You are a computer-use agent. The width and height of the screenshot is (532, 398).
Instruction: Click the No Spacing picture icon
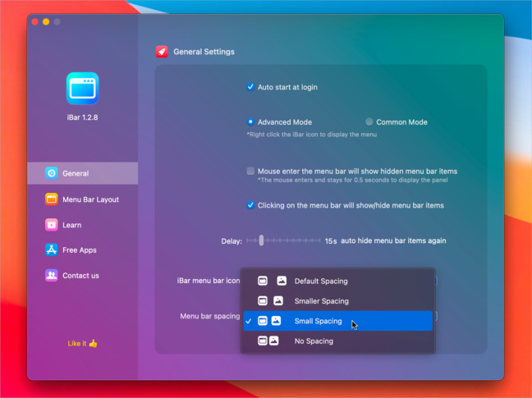(274, 341)
